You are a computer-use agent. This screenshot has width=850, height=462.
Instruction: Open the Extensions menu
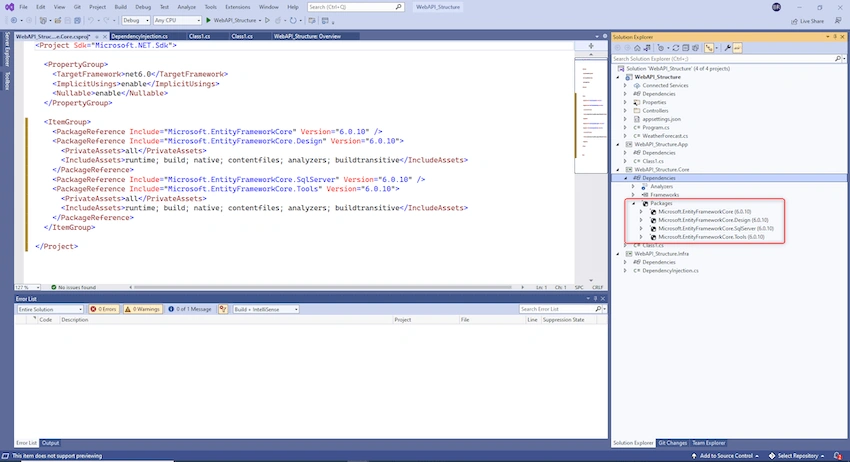click(237, 7)
